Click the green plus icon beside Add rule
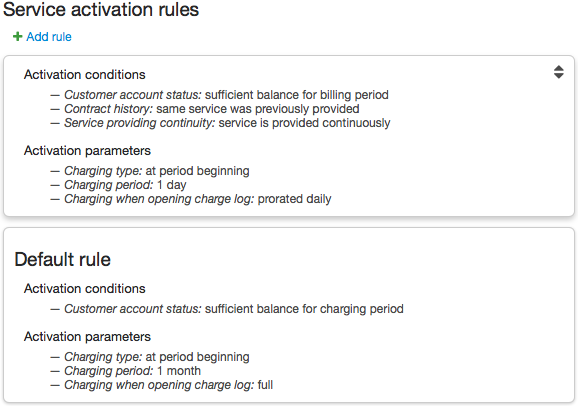578x406 pixels. tap(17, 37)
